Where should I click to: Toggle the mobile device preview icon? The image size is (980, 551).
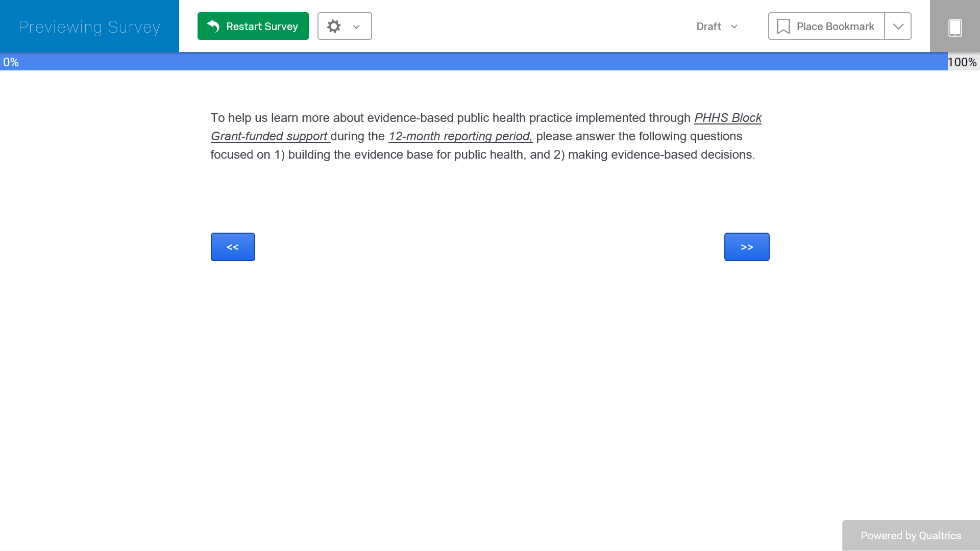[x=954, y=28]
